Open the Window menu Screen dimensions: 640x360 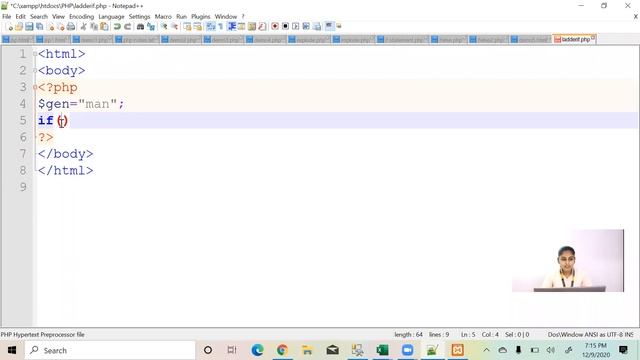pos(226,17)
